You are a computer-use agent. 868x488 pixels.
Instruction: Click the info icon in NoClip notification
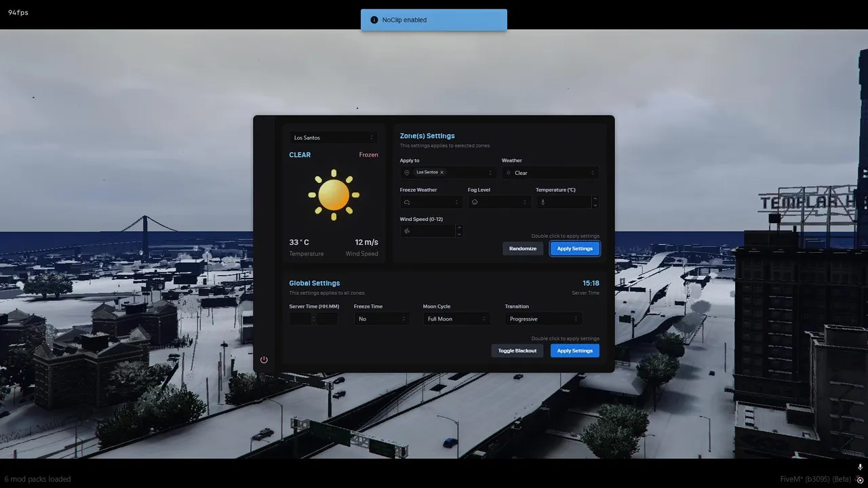[x=374, y=20]
